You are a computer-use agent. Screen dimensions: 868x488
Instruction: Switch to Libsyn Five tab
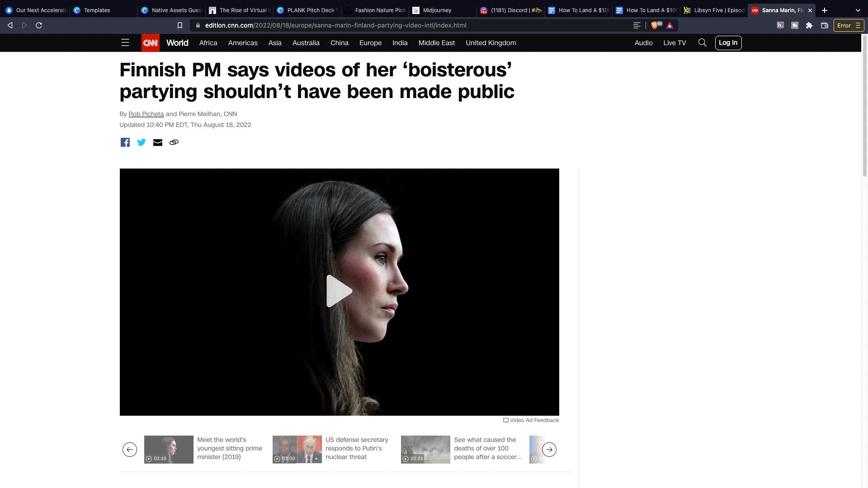click(714, 10)
